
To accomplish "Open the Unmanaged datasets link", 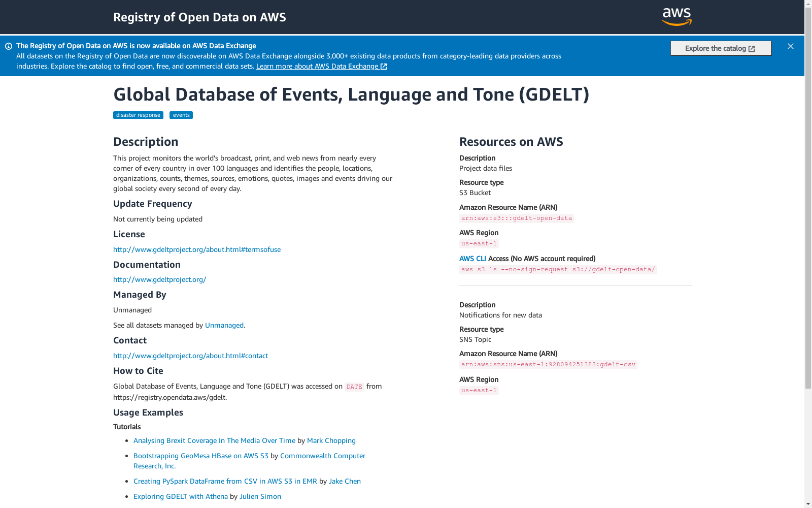I will (224, 325).
